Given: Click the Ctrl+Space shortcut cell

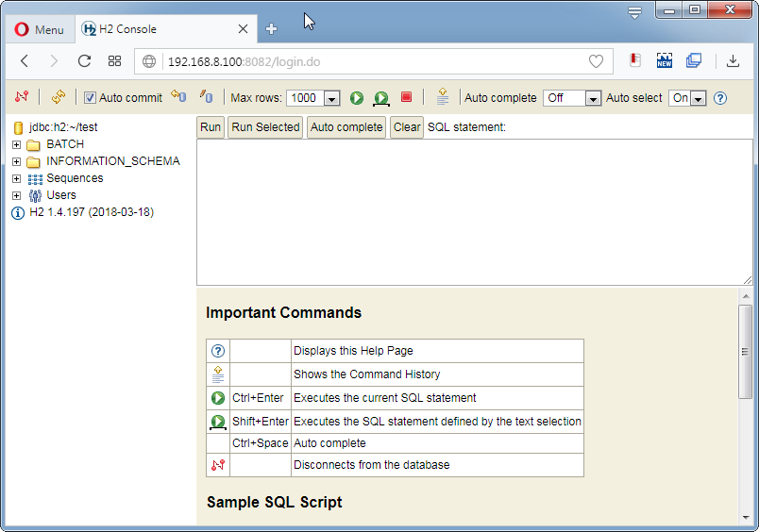Looking at the screenshot, I should pyautogui.click(x=261, y=443).
